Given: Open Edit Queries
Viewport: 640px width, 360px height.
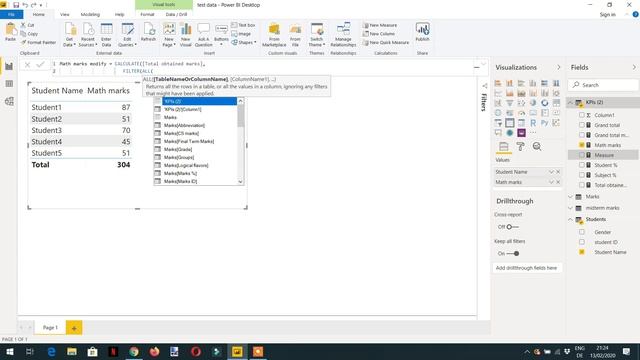Looking at the screenshot, I should [x=127, y=34].
